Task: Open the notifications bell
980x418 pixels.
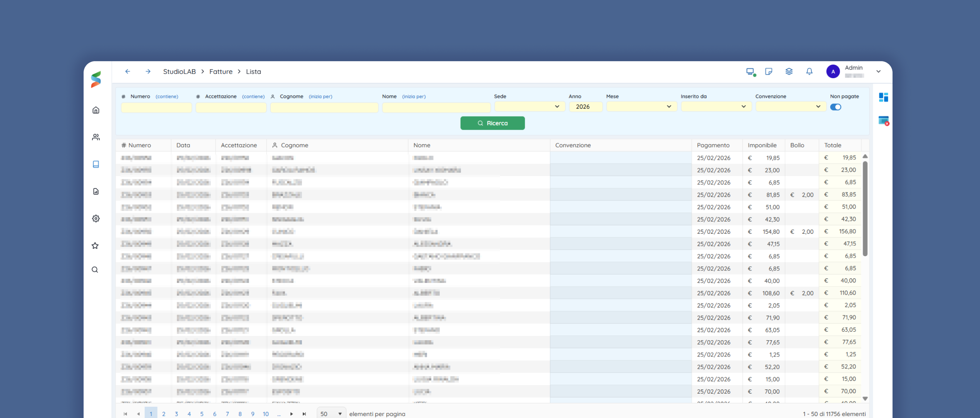Action: pos(809,72)
